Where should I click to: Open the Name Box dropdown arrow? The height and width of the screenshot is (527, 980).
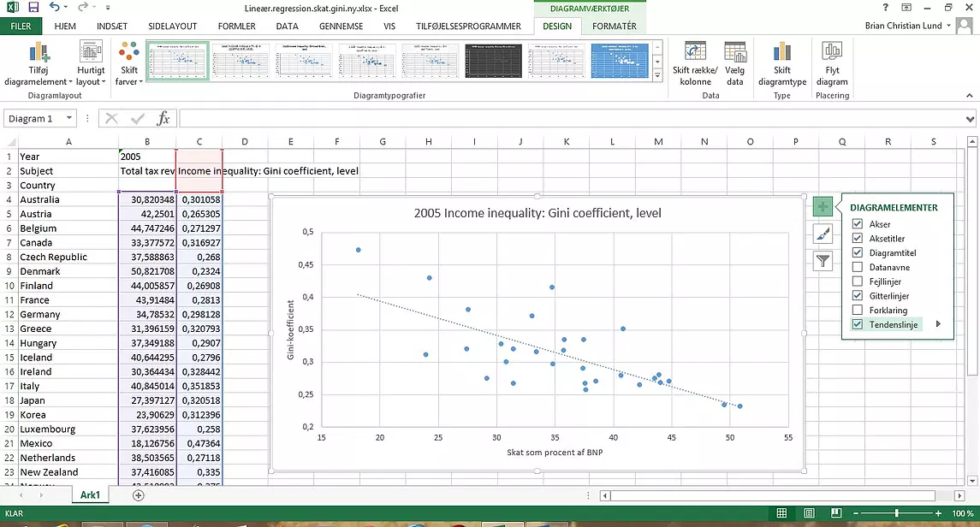click(x=68, y=118)
